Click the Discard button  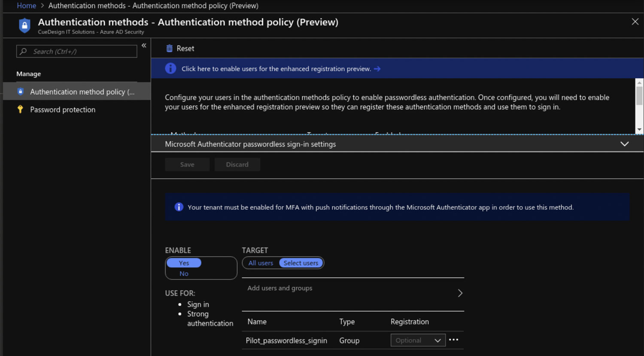(237, 164)
